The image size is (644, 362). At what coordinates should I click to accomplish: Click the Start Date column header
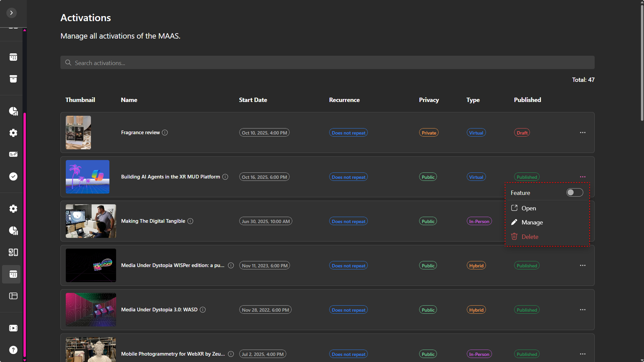[x=253, y=100]
